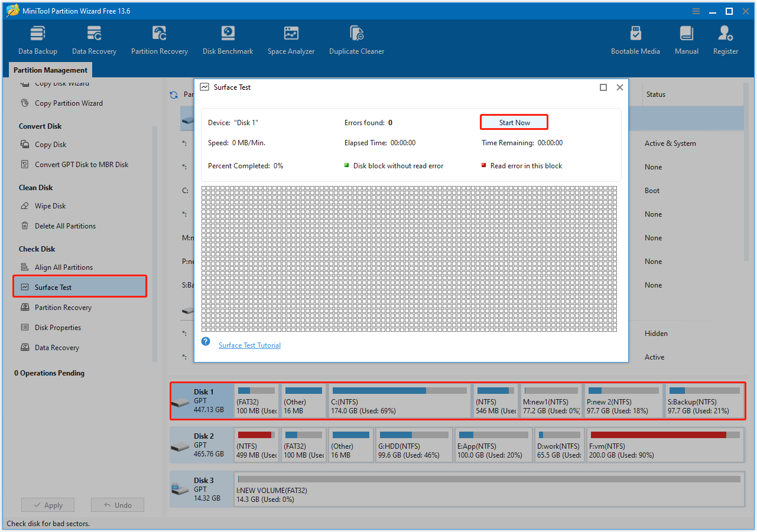
Task: Select Delete All Partitions
Action: click(65, 226)
